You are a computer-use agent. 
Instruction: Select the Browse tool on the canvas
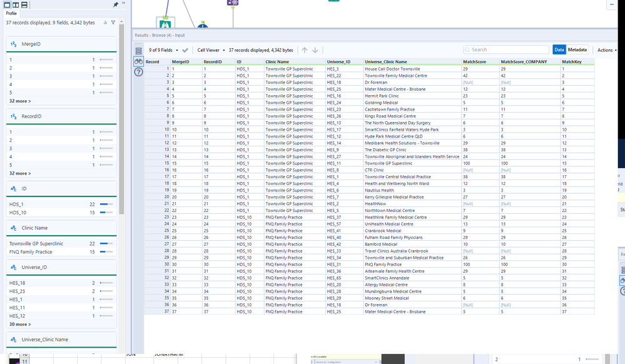coord(165,25)
